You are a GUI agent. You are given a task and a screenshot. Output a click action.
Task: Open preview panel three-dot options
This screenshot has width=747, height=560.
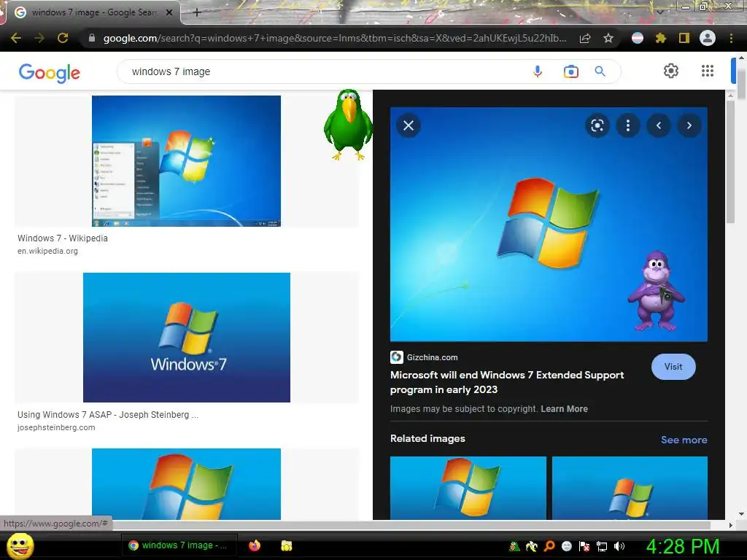tap(628, 125)
